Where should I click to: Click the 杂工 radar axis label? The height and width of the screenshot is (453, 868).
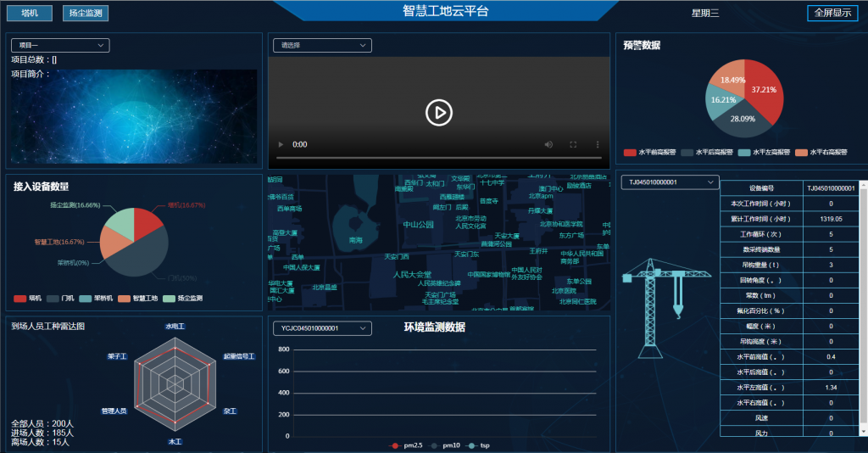[230, 411]
